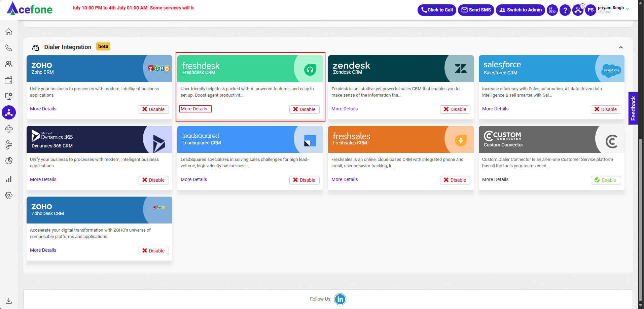Screen dimensions: 644x309
Task: Click the Zendesk logo icon
Action: (461, 69)
